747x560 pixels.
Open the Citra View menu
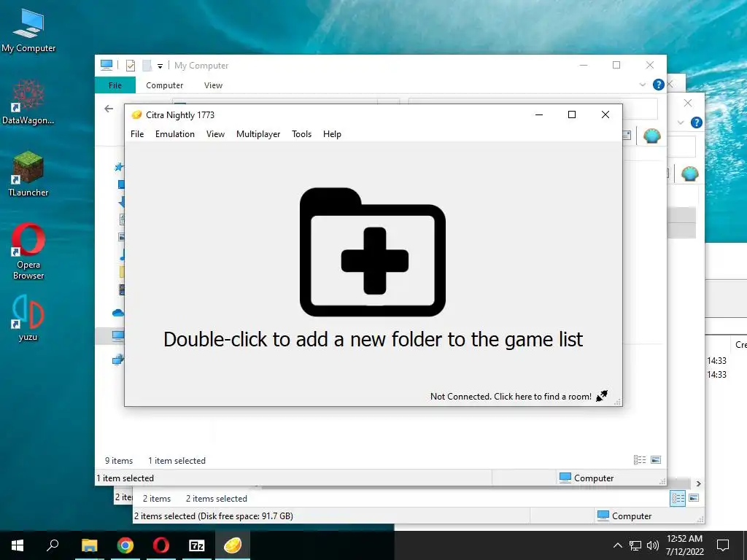coord(215,134)
